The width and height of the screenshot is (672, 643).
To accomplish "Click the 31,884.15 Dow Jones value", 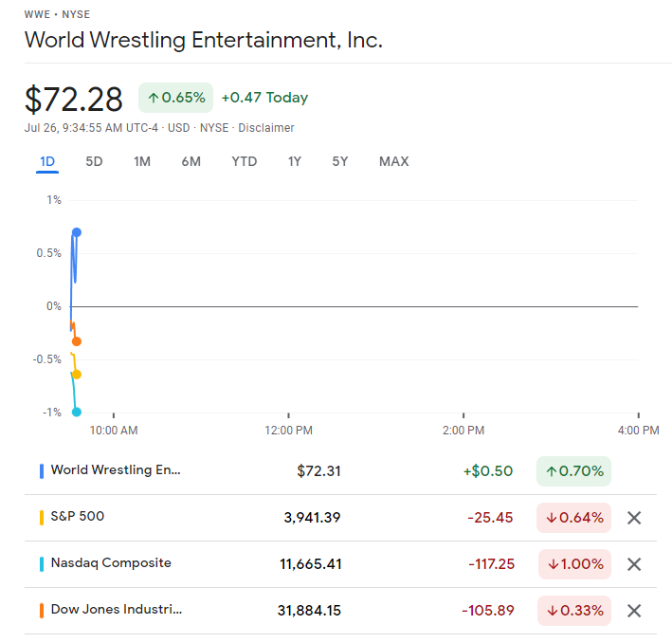I will (309, 611).
